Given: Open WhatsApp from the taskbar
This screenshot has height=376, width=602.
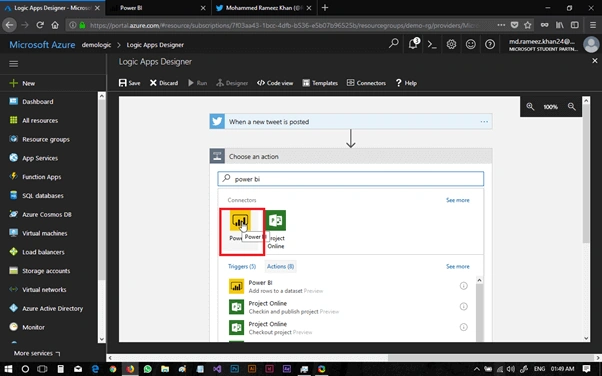Looking at the screenshot, I should 147,369.
